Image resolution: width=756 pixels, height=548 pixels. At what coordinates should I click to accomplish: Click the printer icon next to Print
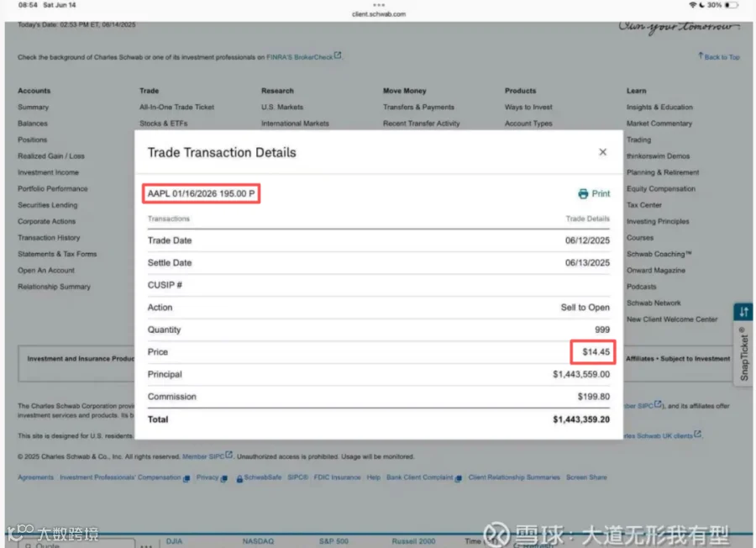pyautogui.click(x=583, y=194)
